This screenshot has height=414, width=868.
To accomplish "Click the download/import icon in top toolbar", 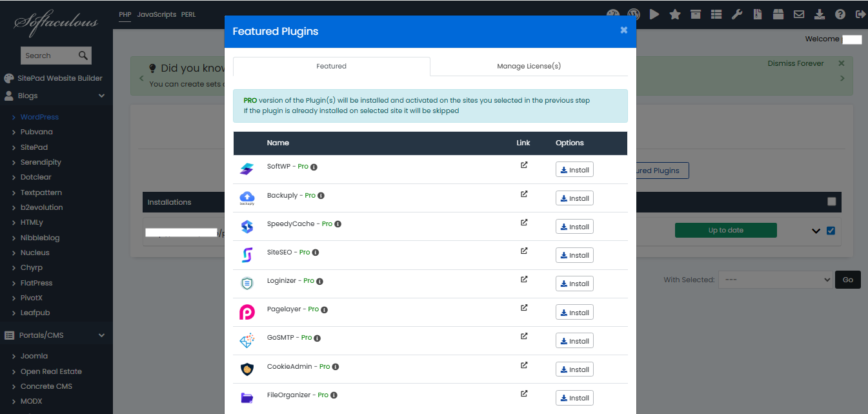I will coord(820,14).
